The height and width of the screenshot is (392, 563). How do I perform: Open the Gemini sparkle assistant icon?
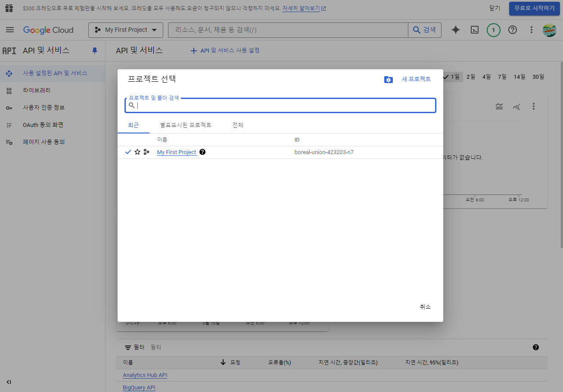click(x=455, y=30)
